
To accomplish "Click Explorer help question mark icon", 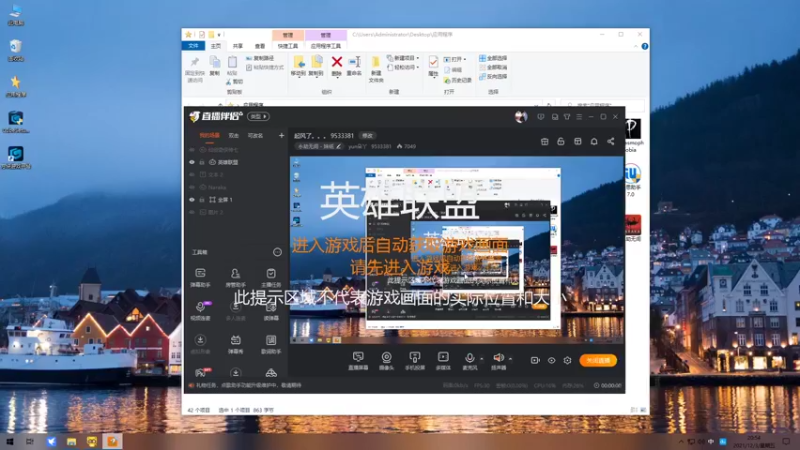I will click(x=645, y=46).
